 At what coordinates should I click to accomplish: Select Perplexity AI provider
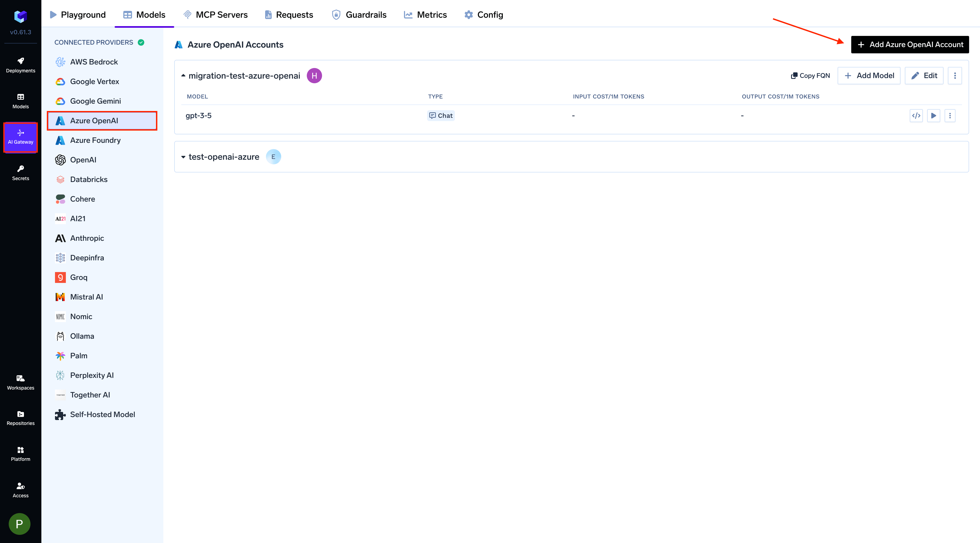coord(102,375)
